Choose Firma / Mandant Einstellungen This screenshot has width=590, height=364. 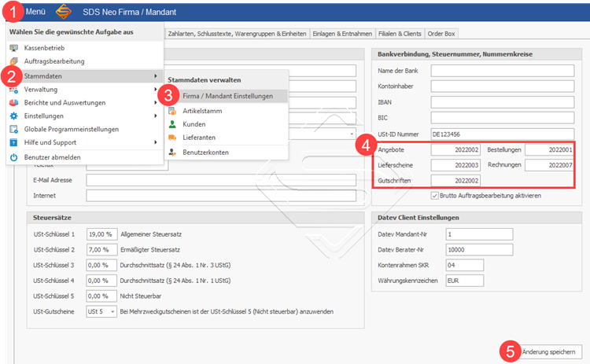tap(227, 96)
